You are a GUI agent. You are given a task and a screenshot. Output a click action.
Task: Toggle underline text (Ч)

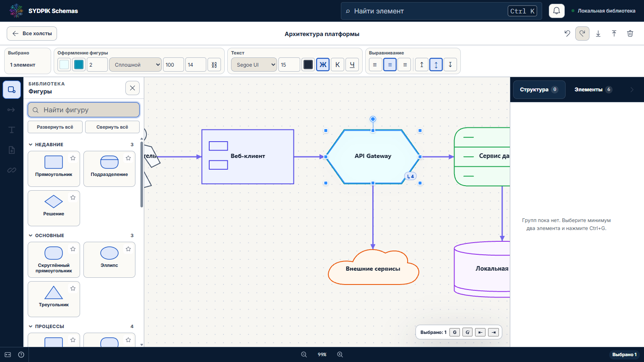click(352, 65)
